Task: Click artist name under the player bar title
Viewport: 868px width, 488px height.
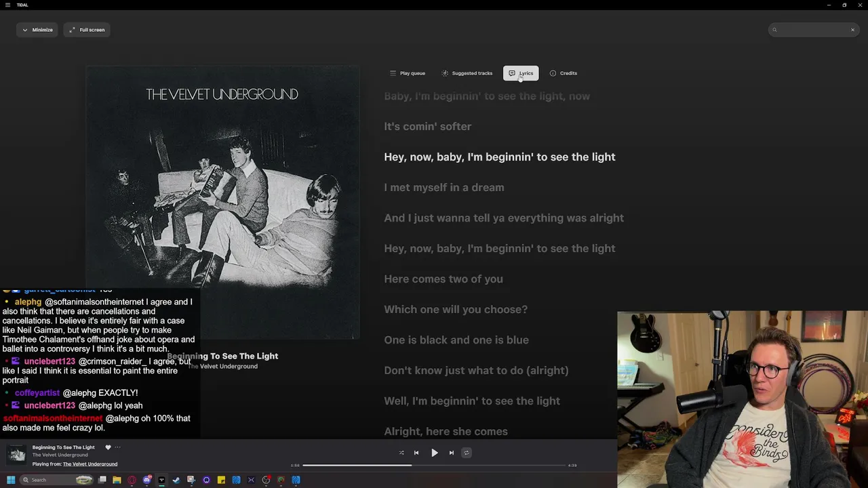Action: [60, 455]
